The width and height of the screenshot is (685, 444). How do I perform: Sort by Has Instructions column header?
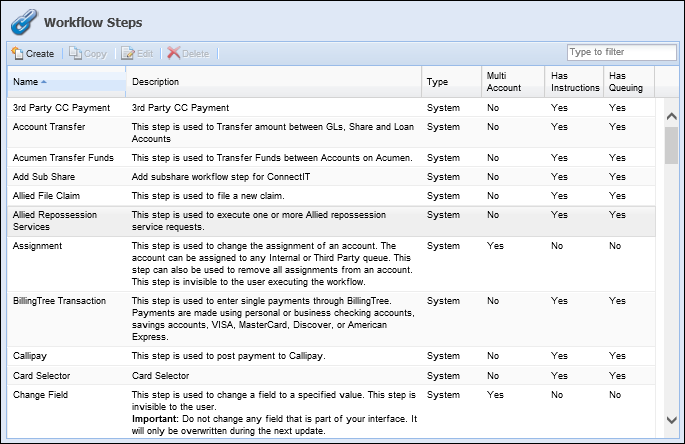pos(574,82)
